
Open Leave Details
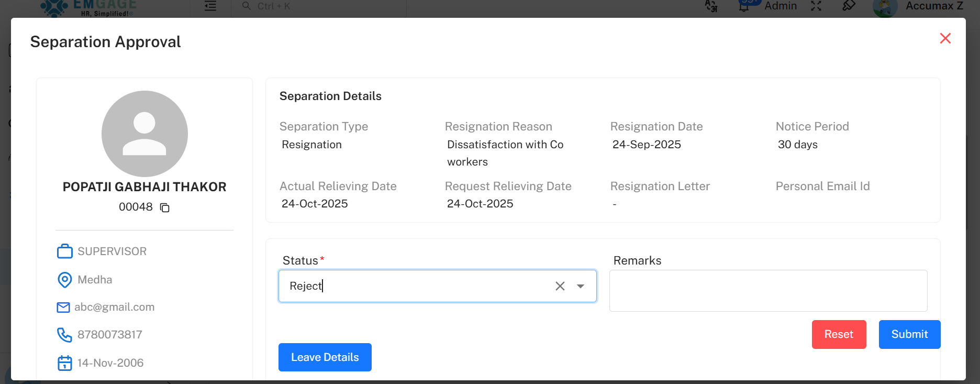(x=325, y=357)
